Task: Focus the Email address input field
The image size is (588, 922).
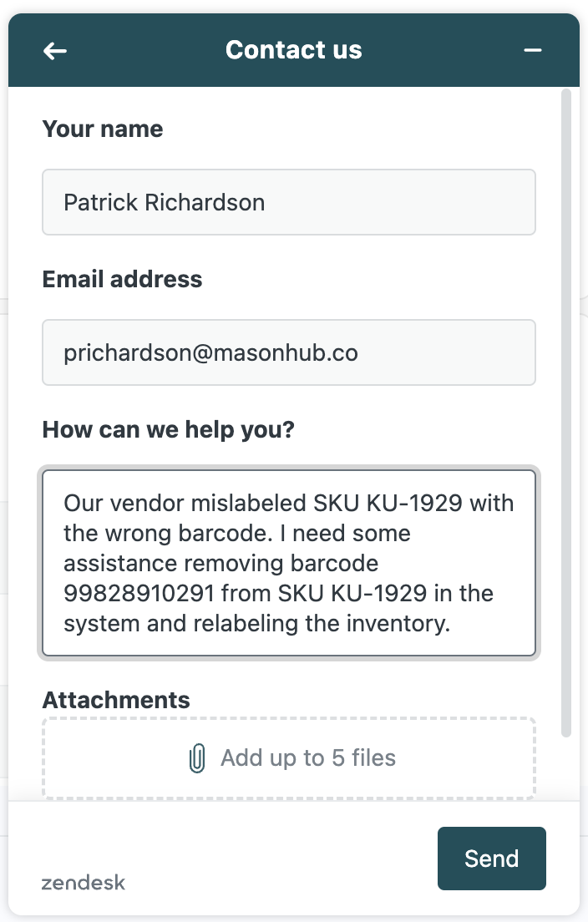Action: click(288, 352)
